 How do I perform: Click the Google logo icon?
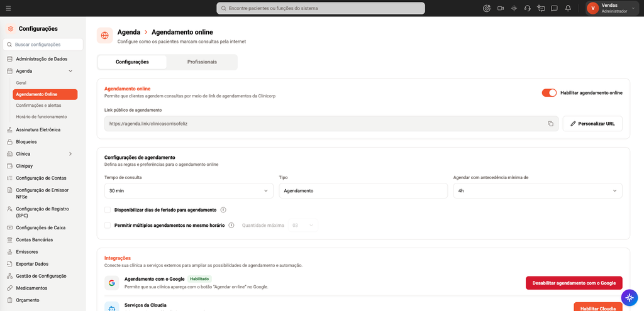pyautogui.click(x=112, y=283)
